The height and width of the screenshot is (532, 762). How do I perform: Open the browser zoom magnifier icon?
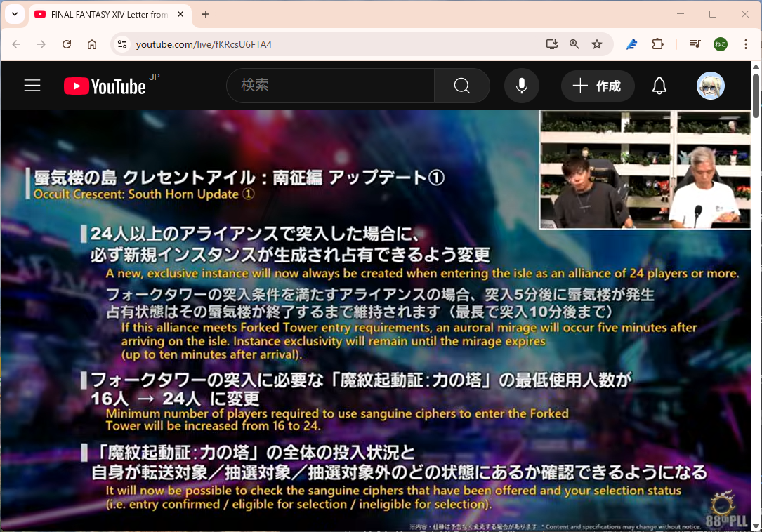[x=574, y=44]
